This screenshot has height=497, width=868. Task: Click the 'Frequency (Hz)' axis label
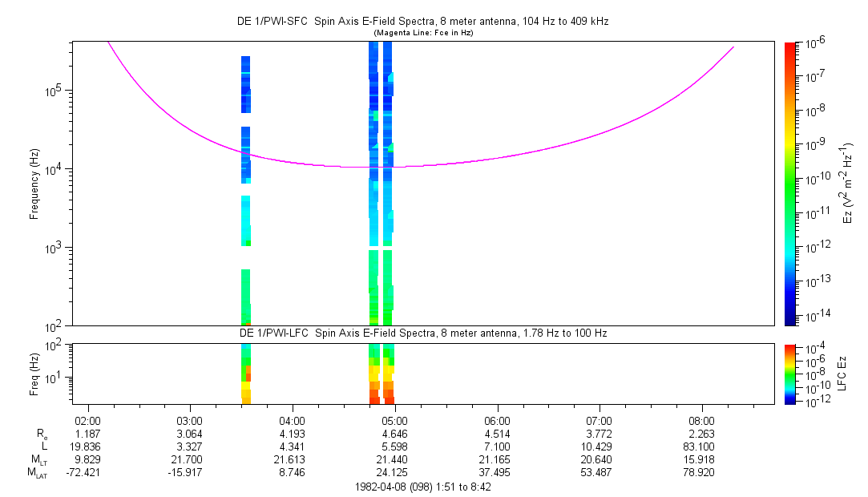[34, 184]
